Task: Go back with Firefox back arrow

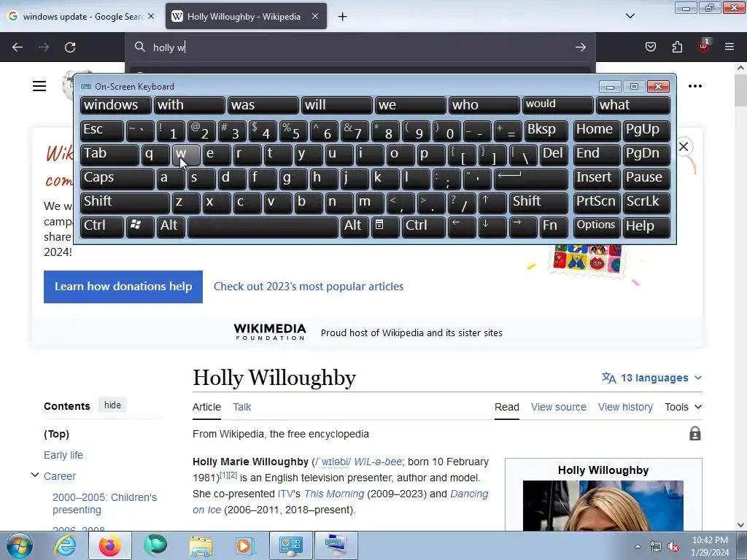Action: pos(18,47)
